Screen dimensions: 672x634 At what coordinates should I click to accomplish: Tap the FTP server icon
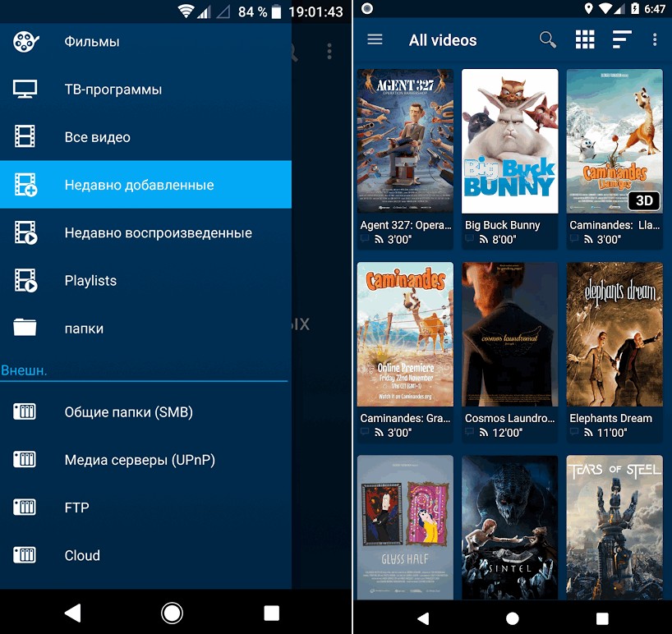click(25, 508)
